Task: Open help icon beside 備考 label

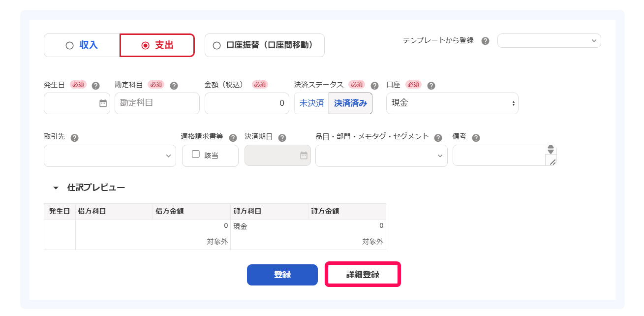Action: coord(476,138)
